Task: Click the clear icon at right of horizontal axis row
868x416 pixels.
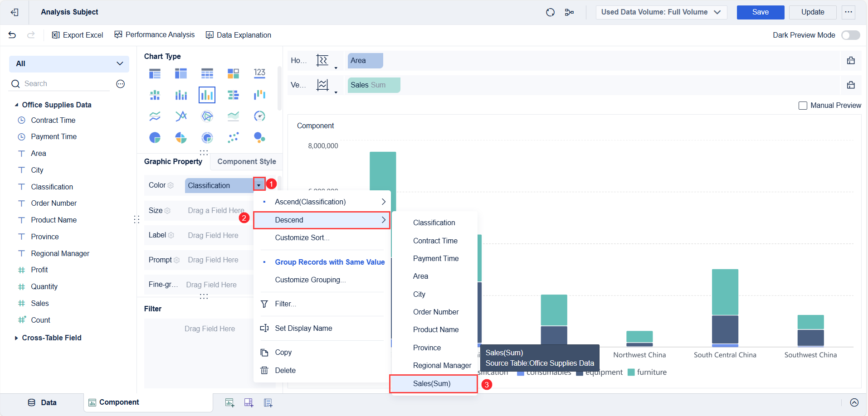Action: [851, 60]
